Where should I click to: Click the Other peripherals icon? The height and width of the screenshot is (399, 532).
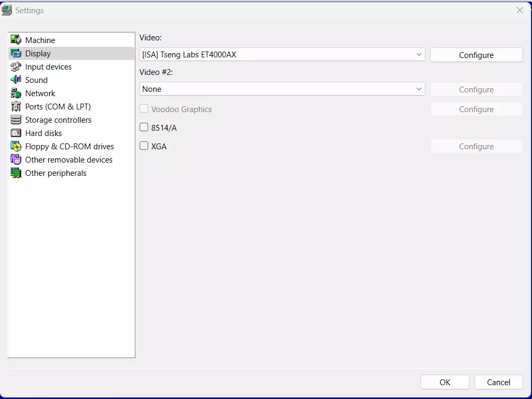click(x=15, y=173)
